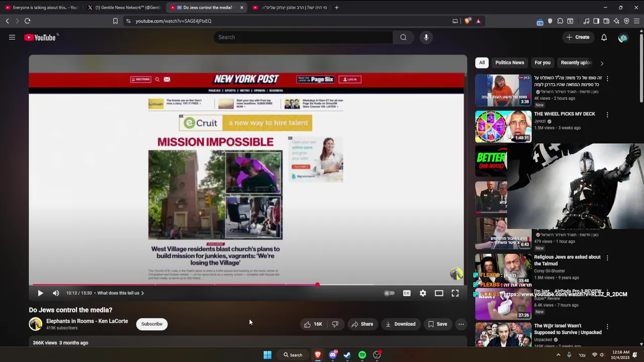Open browser extensions puzzle icon
The height and width of the screenshot is (362, 644).
tap(560, 21)
